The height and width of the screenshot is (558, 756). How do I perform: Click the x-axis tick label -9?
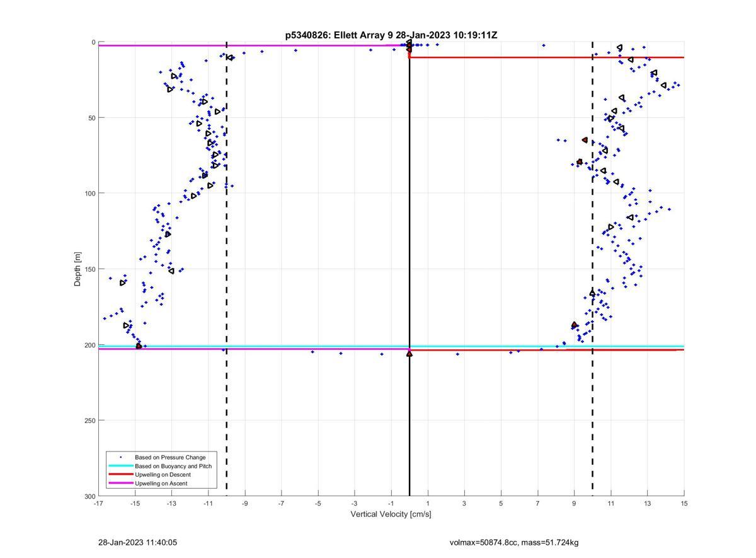(245, 504)
